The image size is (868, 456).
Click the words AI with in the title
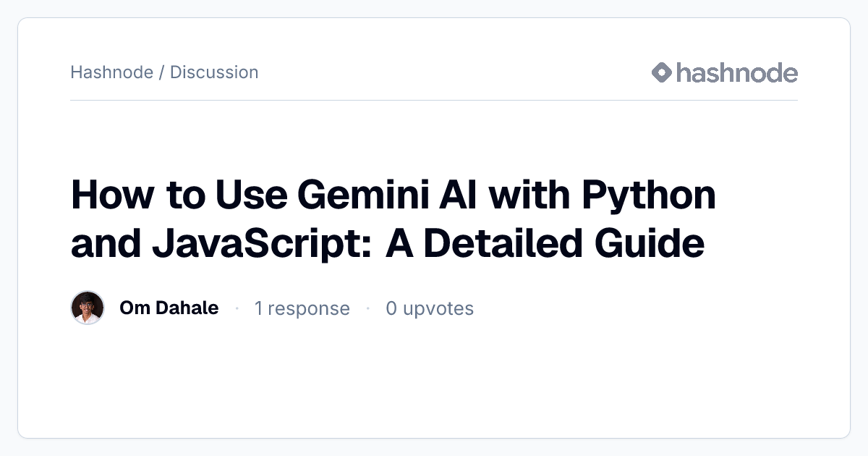pos(503,195)
